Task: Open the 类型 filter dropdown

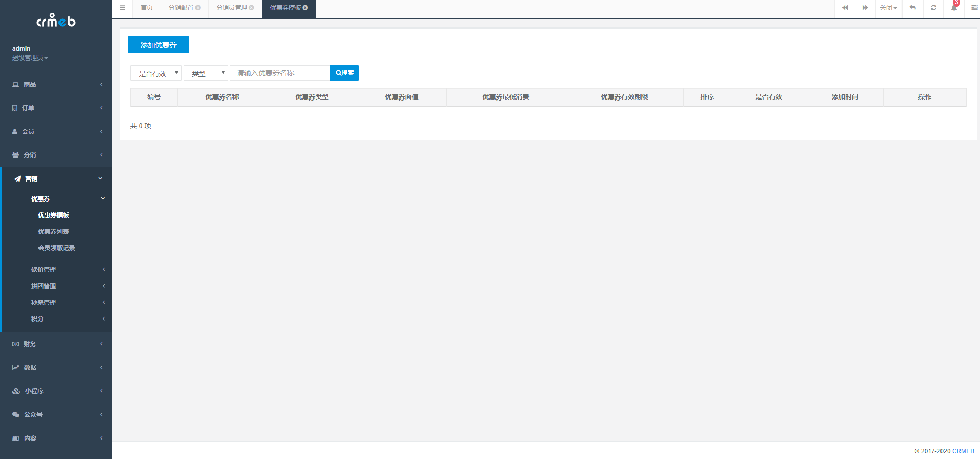Action: 206,73
